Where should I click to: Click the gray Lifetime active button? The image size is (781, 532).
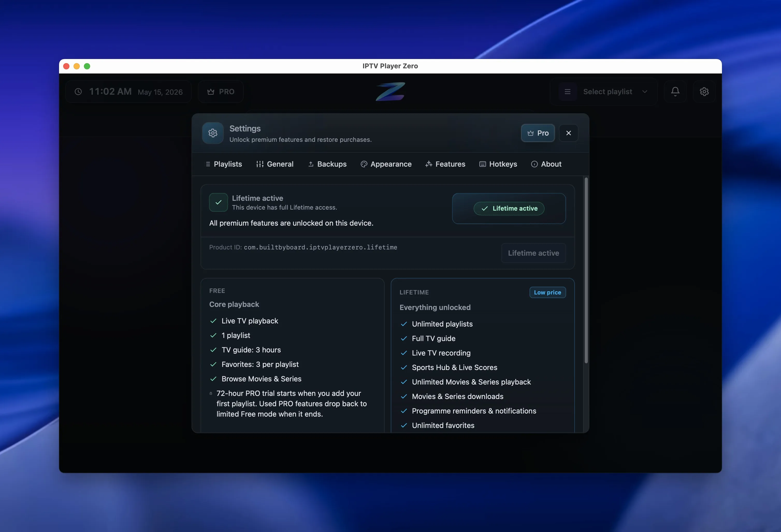(x=533, y=253)
